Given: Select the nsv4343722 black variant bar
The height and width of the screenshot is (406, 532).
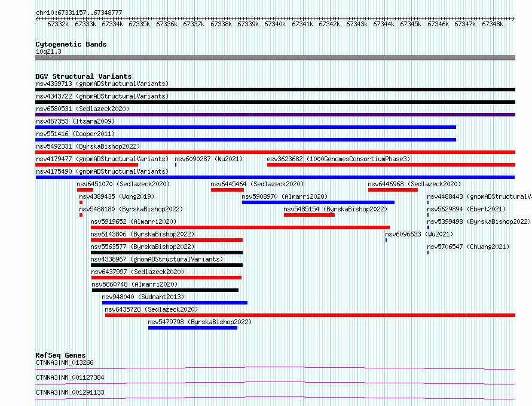Looking at the screenshot, I should click(275, 102).
